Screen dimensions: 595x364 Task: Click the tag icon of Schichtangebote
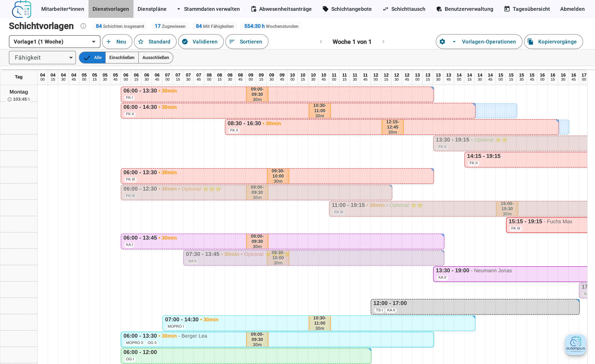[x=326, y=9]
